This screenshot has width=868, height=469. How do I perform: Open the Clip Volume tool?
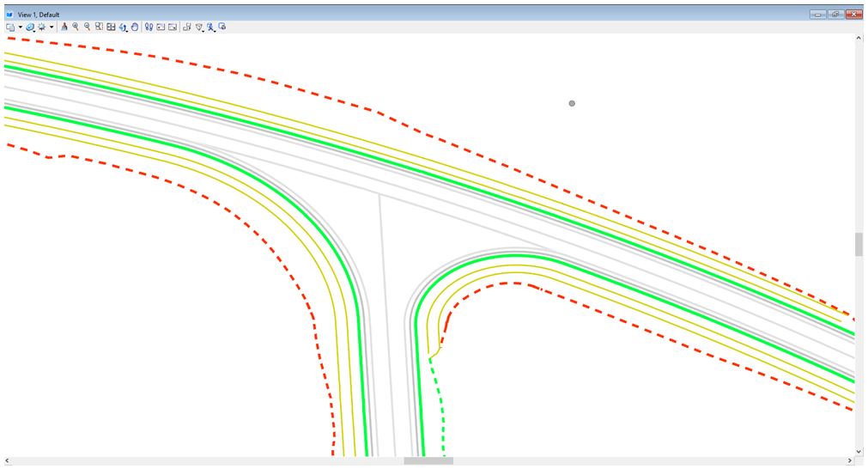click(199, 27)
